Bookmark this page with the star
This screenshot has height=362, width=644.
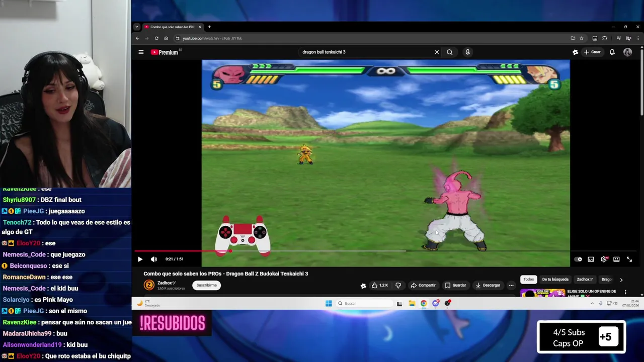click(582, 38)
